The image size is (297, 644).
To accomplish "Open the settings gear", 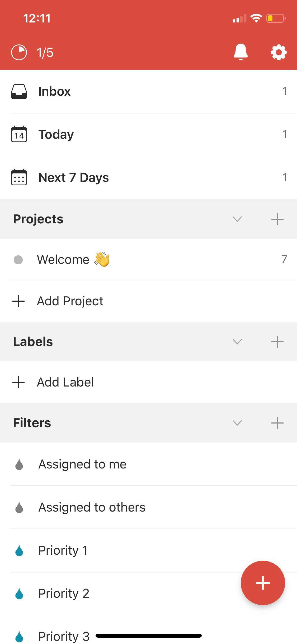I will 279,52.
